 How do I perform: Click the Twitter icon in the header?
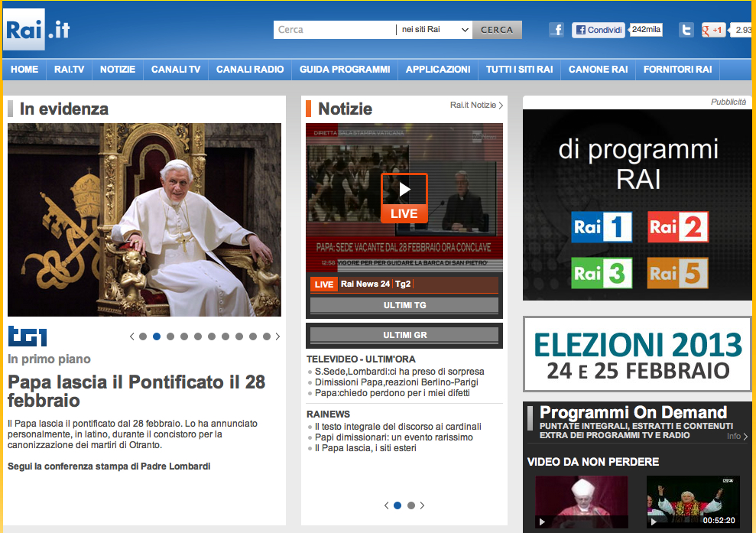(686, 30)
